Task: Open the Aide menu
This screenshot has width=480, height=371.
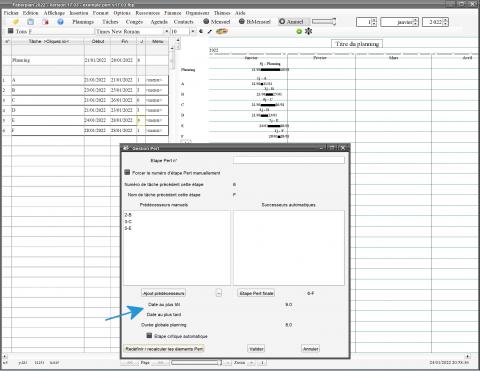Action: (x=240, y=13)
